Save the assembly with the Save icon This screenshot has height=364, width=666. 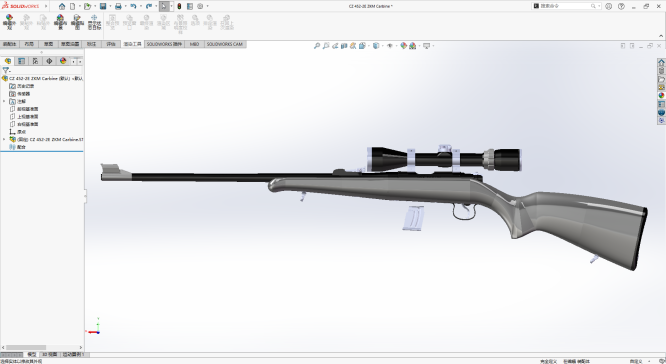(103, 6)
